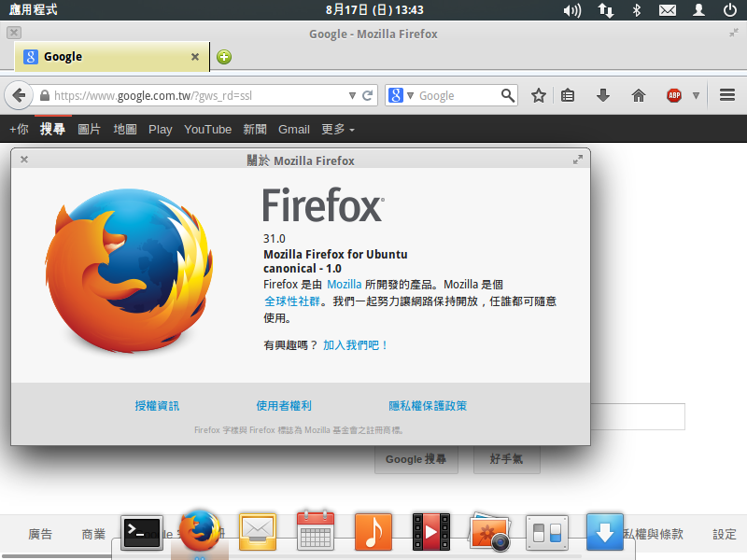Screen dimensions: 747x560
Task: Click the 商業 footer link
Action: 93,534
